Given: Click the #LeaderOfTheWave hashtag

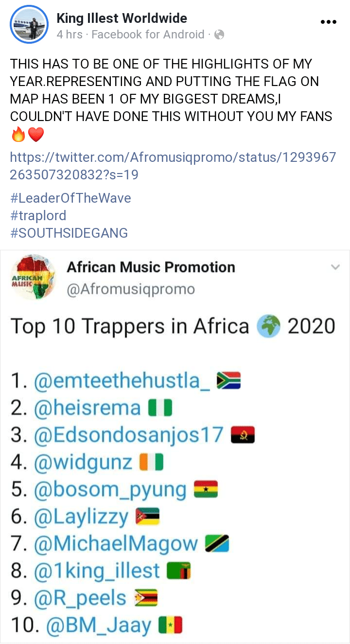Looking at the screenshot, I should click(x=70, y=198).
